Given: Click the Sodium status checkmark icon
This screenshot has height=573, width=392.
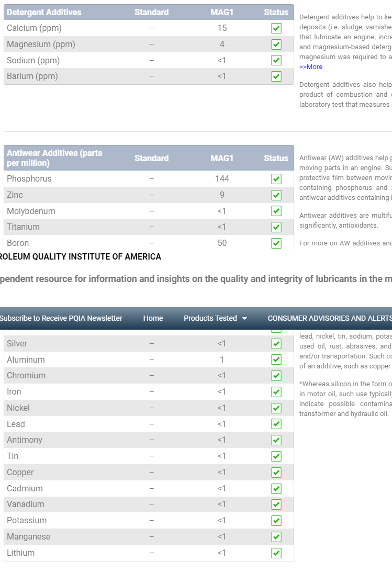Looking at the screenshot, I should (x=276, y=60).
